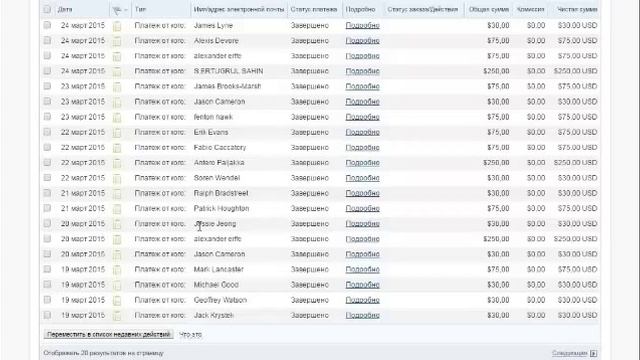Open note icon for Jason Cameron on 20 март

117,255
